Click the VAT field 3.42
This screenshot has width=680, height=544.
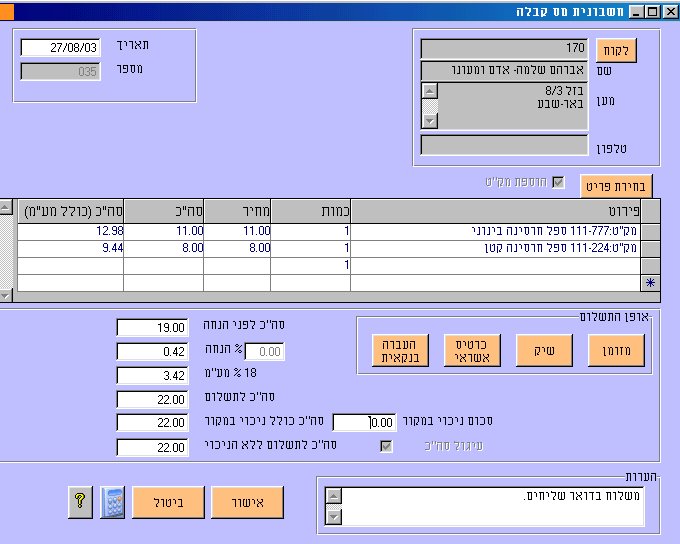click(153, 375)
